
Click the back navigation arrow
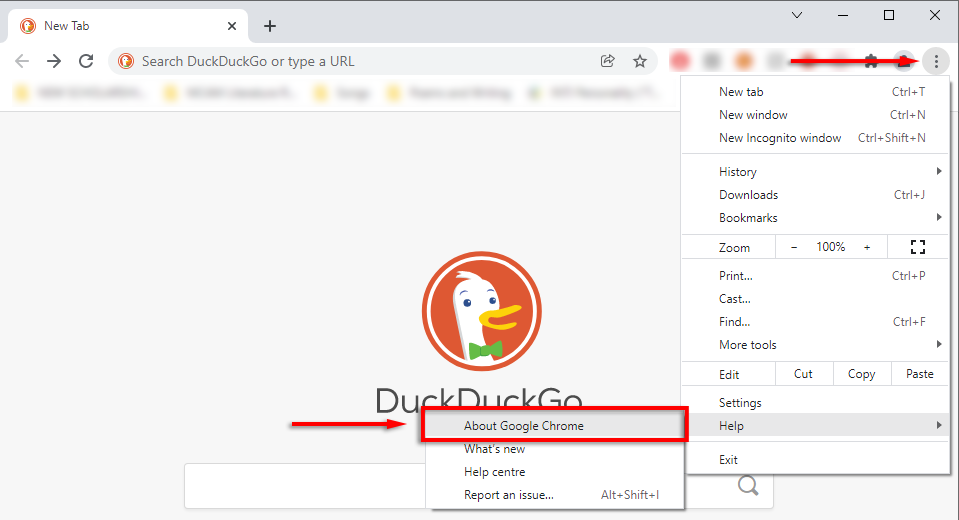coord(22,61)
